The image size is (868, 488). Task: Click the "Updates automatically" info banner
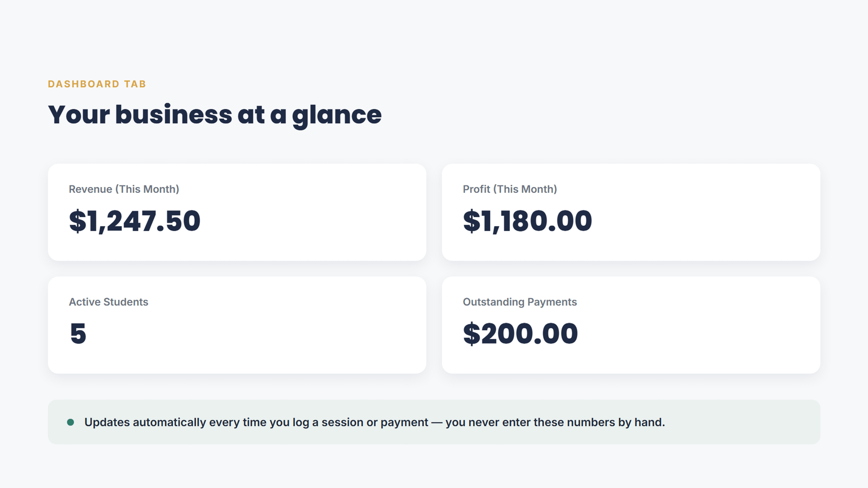pyautogui.click(x=434, y=422)
